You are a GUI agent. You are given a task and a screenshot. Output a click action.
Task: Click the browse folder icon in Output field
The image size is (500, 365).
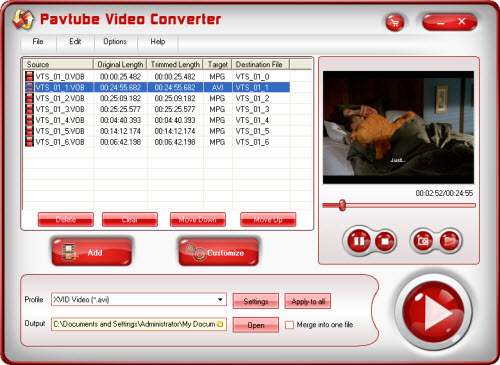pos(220,324)
